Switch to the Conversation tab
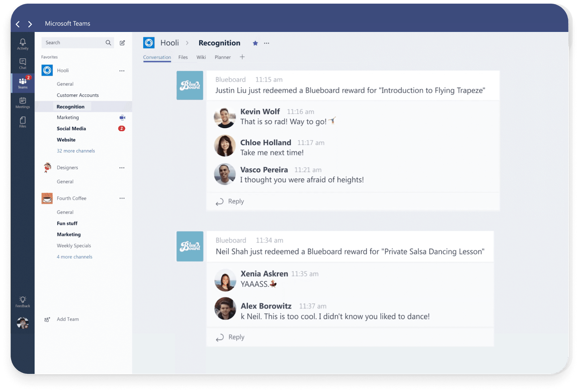 click(157, 57)
